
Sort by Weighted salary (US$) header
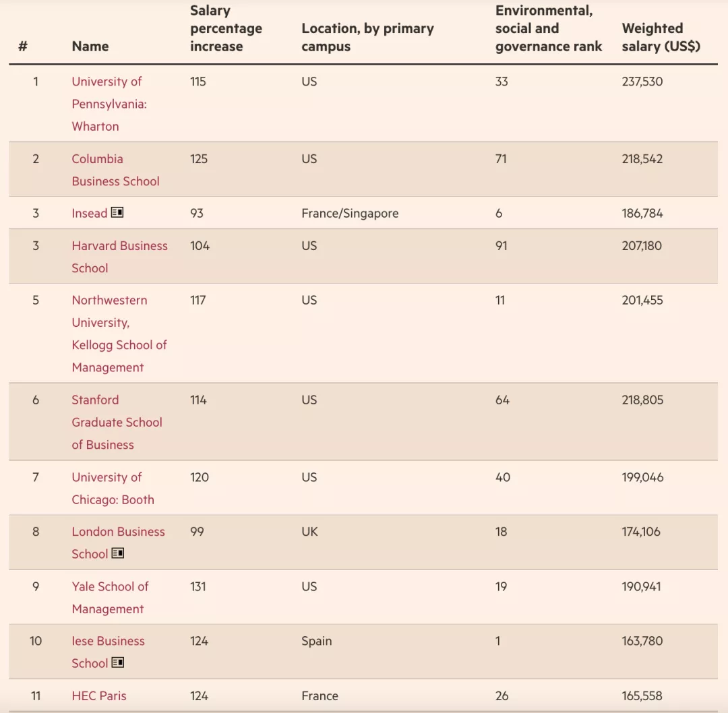pos(661,37)
